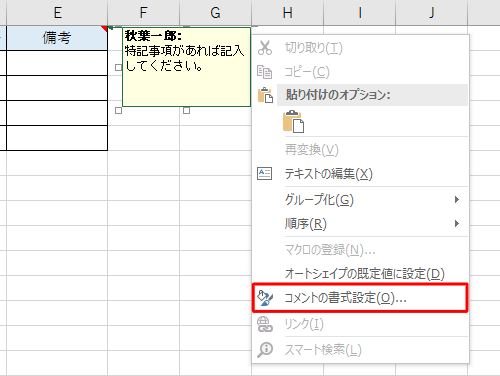
Task: Click the red comment indicator on 備考 cell
Action: tap(105, 29)
